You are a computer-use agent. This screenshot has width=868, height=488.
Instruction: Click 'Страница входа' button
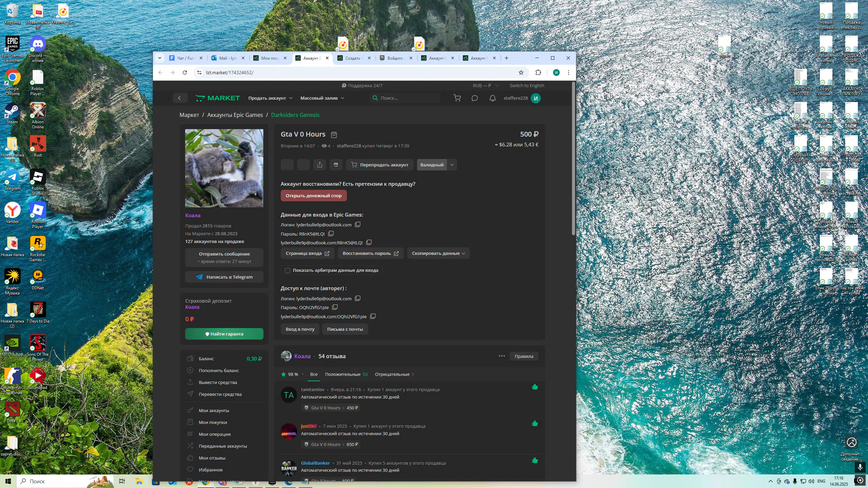tap(307, 253)
